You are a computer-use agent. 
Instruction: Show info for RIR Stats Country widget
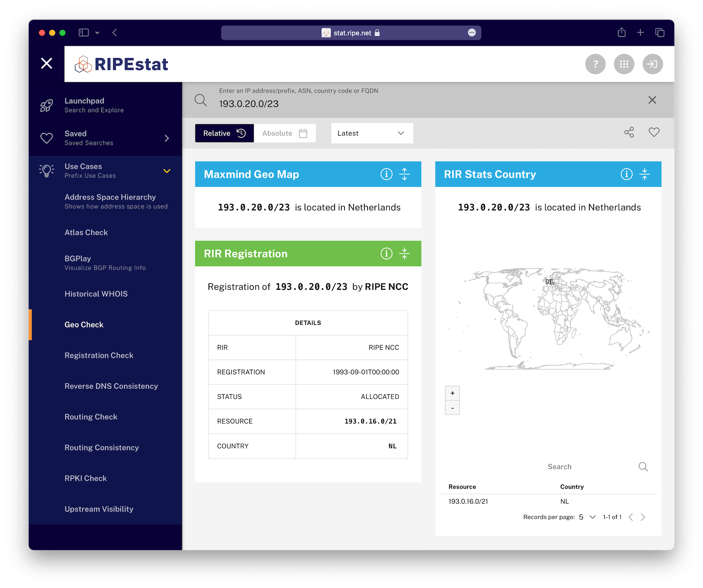tap(626, 174)
